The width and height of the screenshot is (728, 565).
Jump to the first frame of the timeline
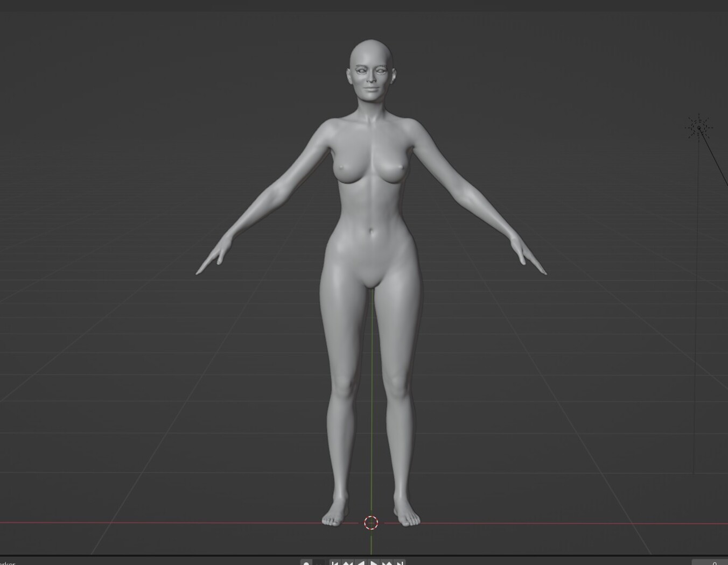click(x=335, y=562)
